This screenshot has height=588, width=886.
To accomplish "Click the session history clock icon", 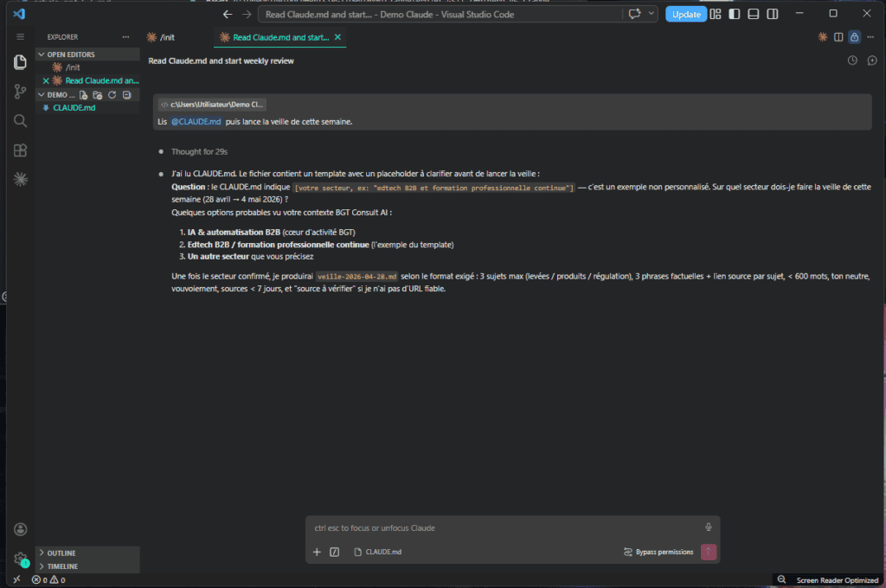I will (x=852, y=61).
